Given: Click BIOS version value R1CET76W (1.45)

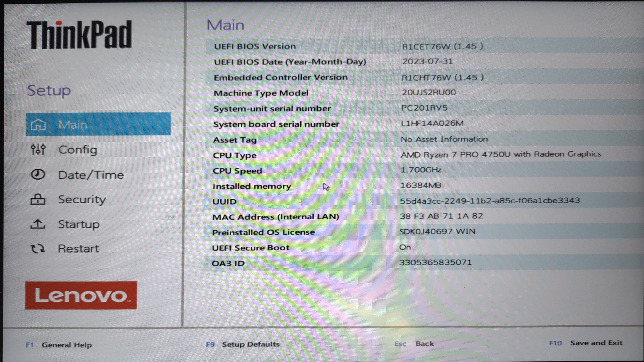Looking at the screenshot, I should (x=442, y=46).
